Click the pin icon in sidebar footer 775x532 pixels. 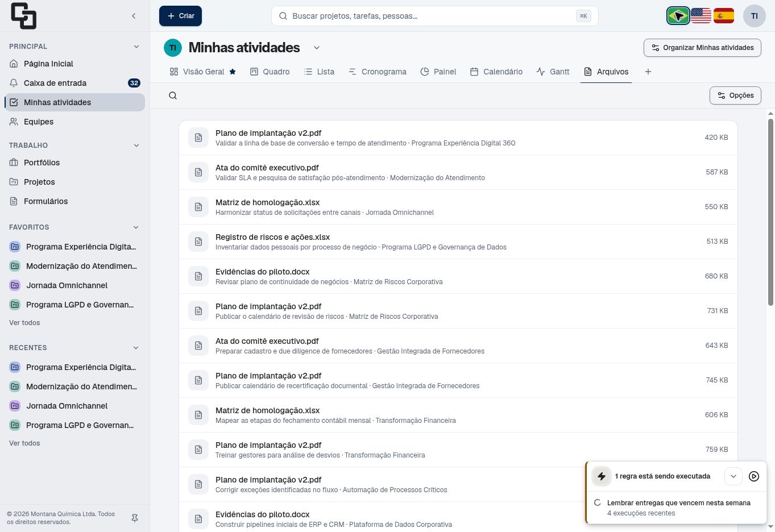[x=135, y=518]
